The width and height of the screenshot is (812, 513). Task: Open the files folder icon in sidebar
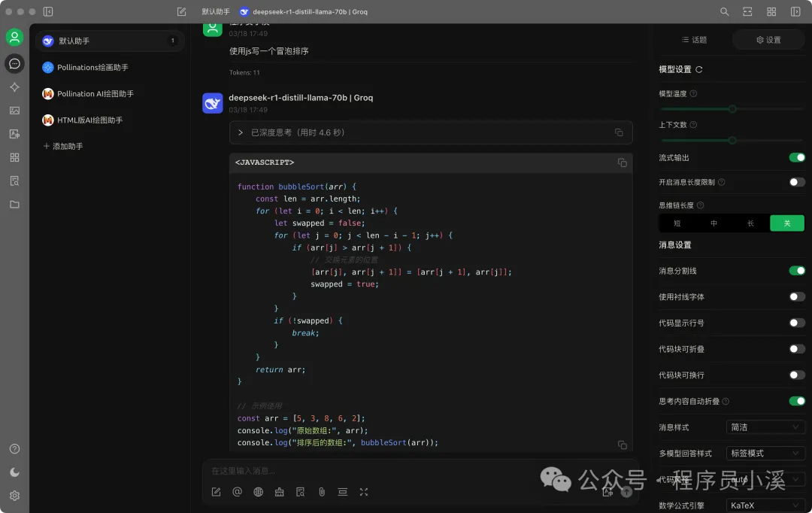point(14,204)
